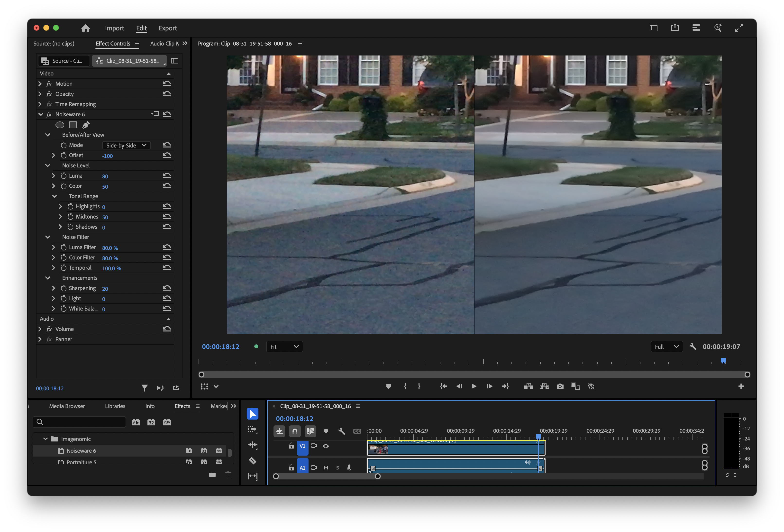Select the Razor tool
The image size is (784, 532).
(252, 460)
